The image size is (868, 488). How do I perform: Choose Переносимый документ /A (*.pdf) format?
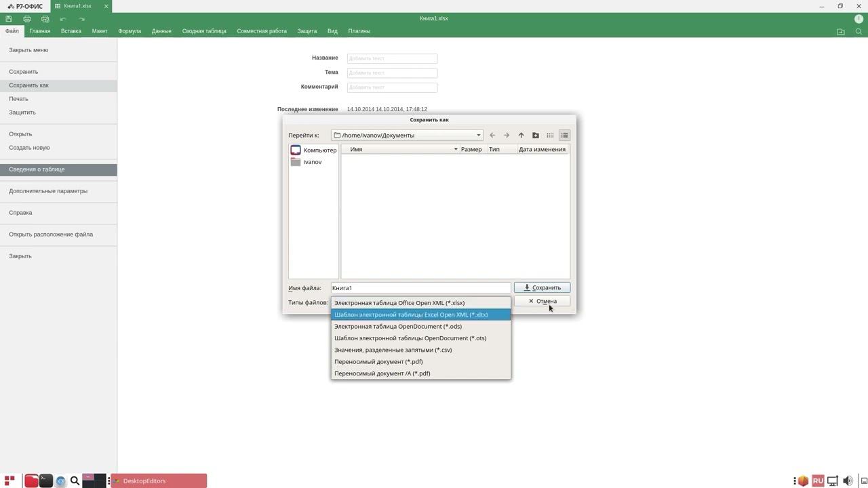click(x=420, y=373)
